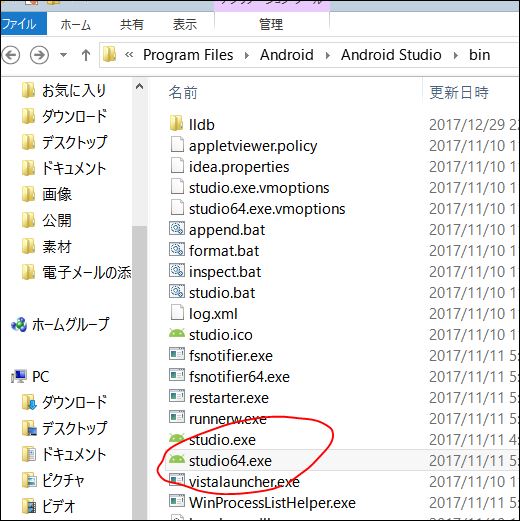Select inspect.bat batch file icon

(177, 271)
